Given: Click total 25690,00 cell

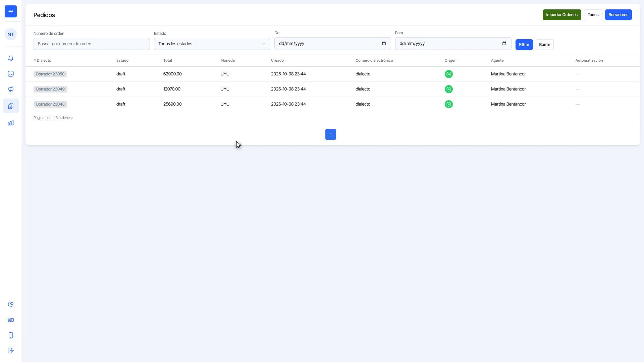Looking at the screenshot, I should coord(172,104).
